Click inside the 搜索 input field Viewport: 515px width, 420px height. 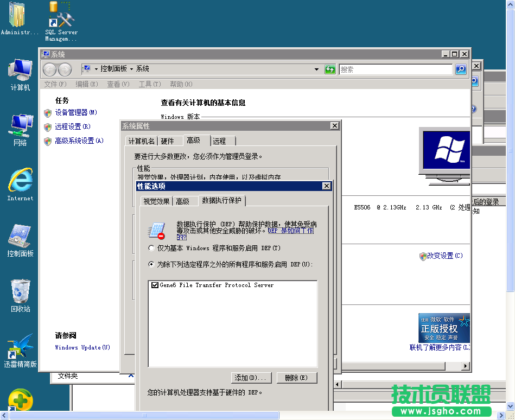[396, 69]
